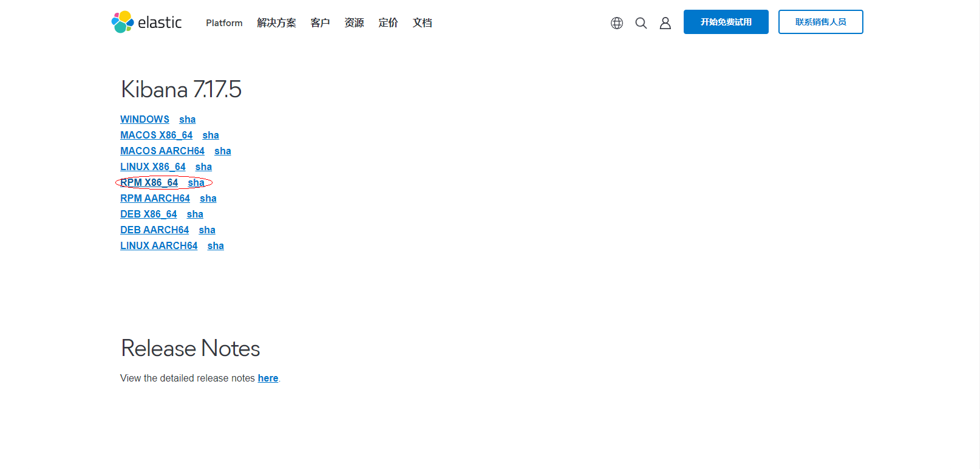
Task: Open the 文档 menu item
Action: pos(423,23)
